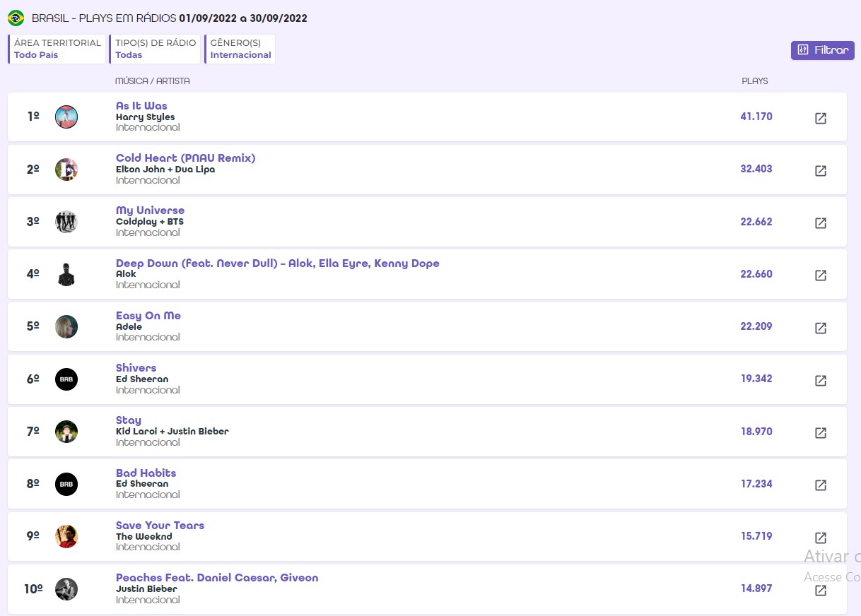The height and width of the screenshot is (616, 861).
Task: Click artist name The Weeknd
Action: [144, 537]
